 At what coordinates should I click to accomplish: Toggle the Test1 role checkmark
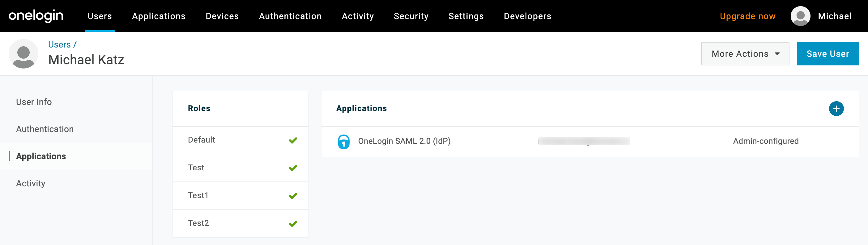(293, 196)
